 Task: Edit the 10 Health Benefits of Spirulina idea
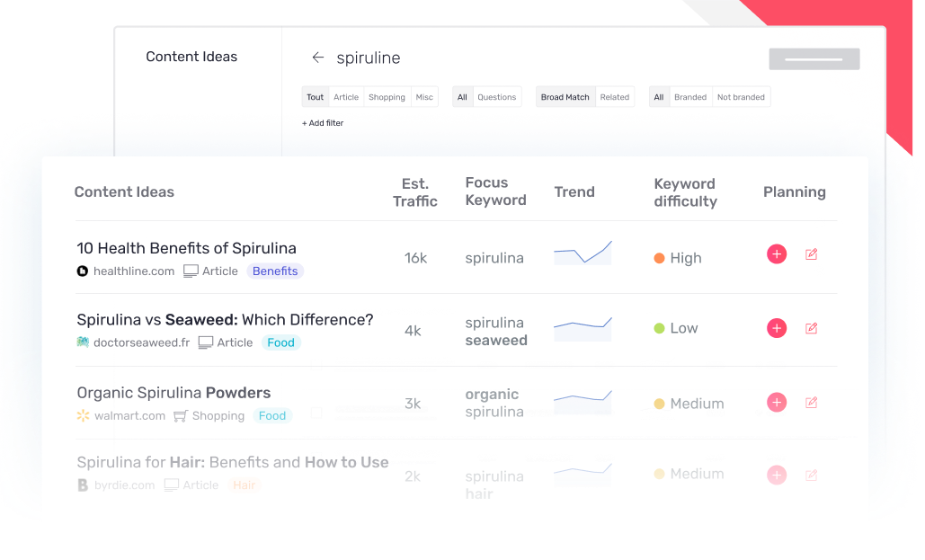point(811,254)
